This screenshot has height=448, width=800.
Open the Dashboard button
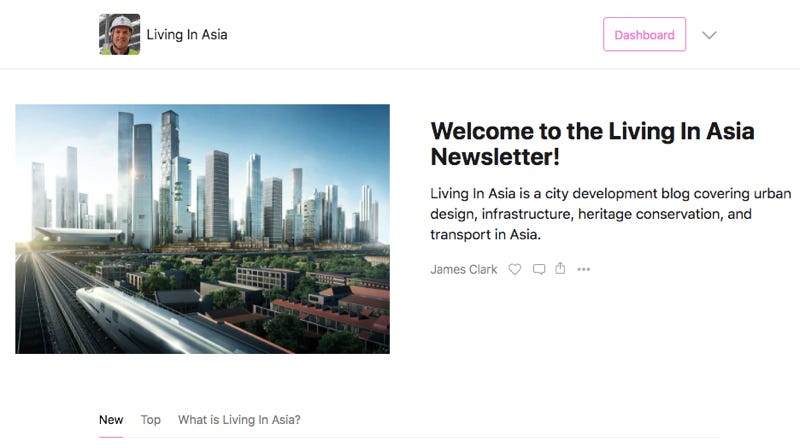644,34
